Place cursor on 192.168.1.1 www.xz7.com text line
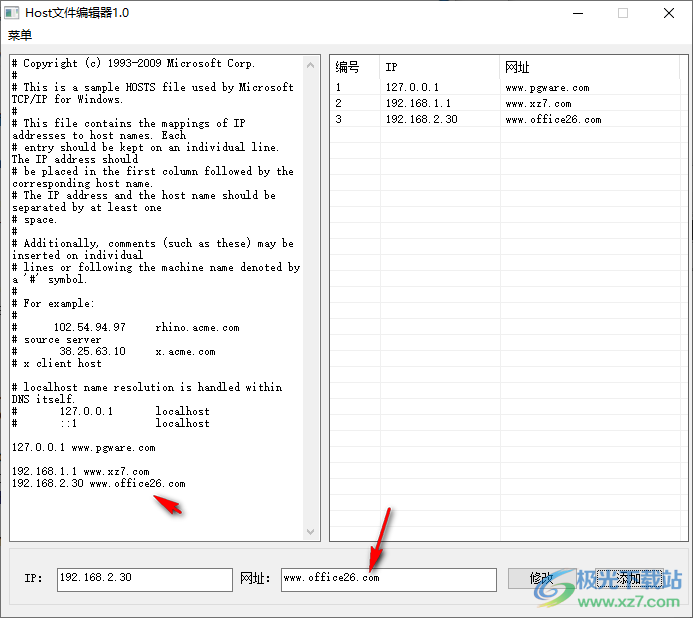The image size is (693, 618). pos(80,472)
